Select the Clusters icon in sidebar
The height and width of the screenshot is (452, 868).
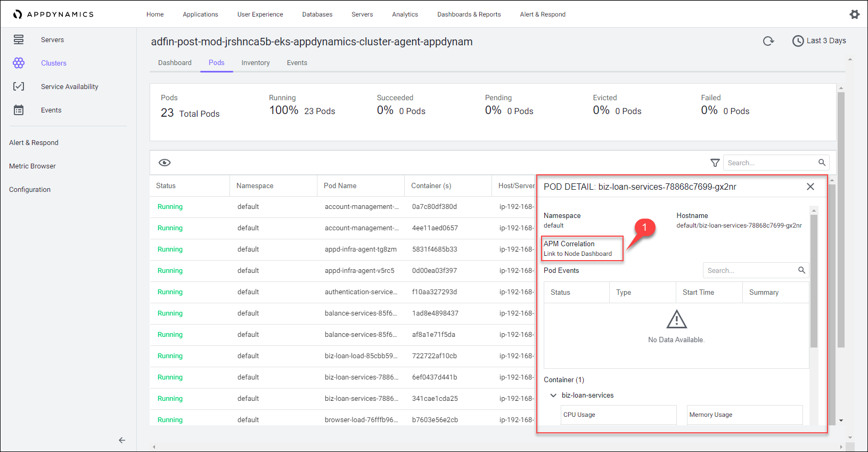19,63
